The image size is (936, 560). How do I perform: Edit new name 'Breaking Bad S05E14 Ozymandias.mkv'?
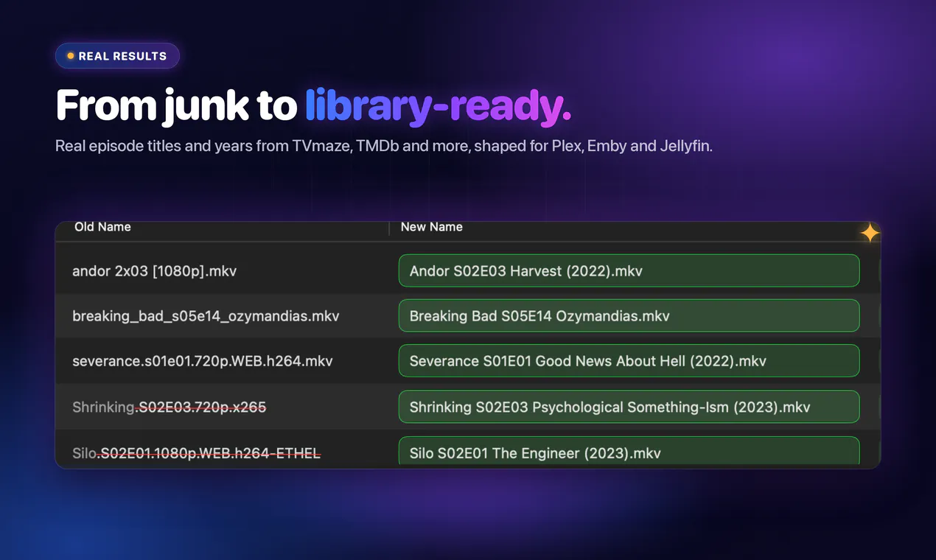(629, 315)
